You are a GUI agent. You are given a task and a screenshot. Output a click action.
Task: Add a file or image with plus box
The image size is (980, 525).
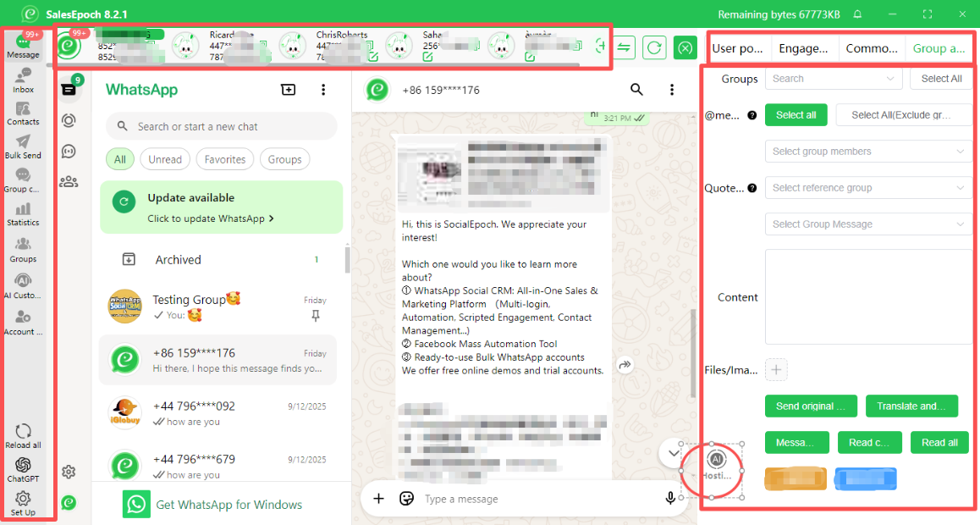(776, 369)
